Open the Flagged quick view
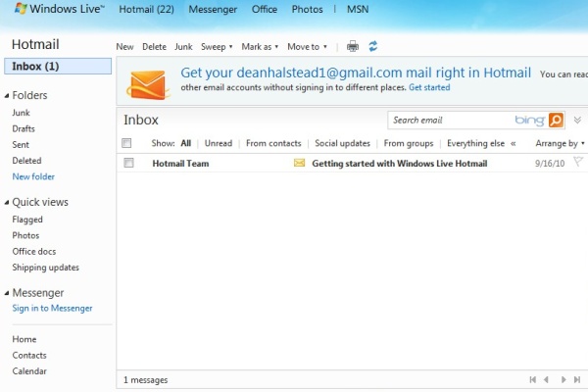This screenshot has width=588, height=392. pyautogui.click(x=27, y=220)
